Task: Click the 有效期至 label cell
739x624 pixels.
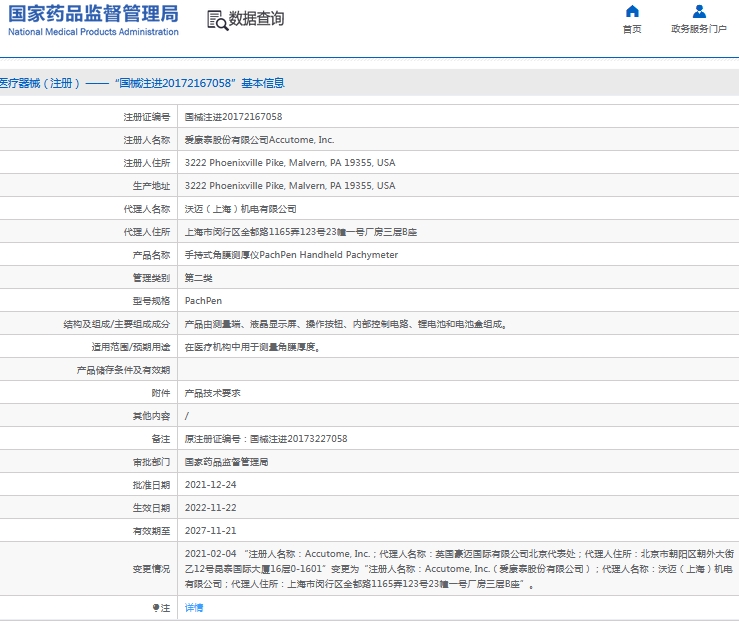Action: click(x=151, y=531)
